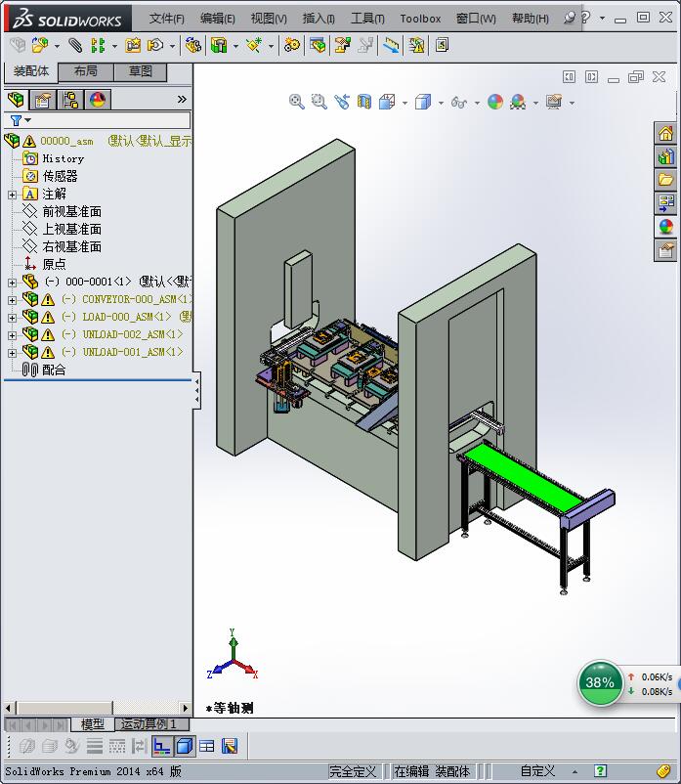Open Appearances task pane tab
Screen dimensions: 681x784
tap(665, 226)
